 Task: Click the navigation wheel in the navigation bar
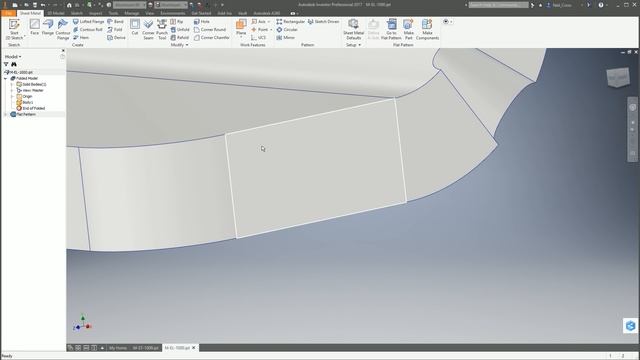point(632,107)
